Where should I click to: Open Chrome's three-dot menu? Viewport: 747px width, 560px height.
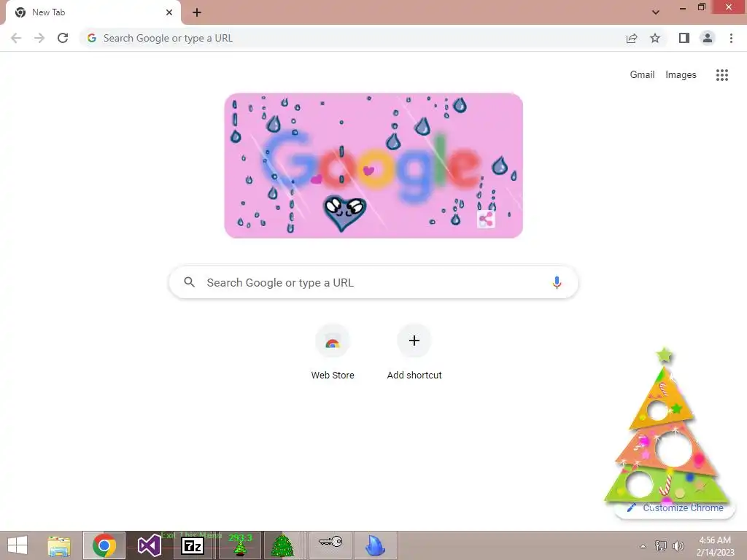[731, 38]
